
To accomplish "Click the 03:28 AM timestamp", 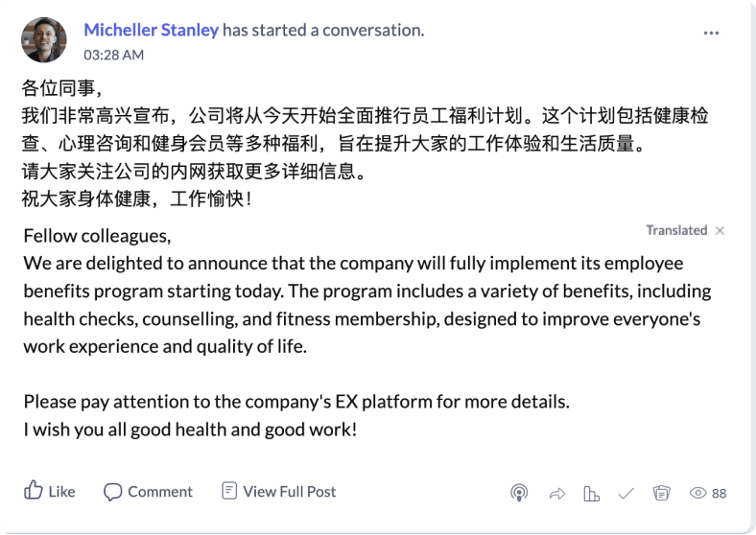I will (114, 55).
